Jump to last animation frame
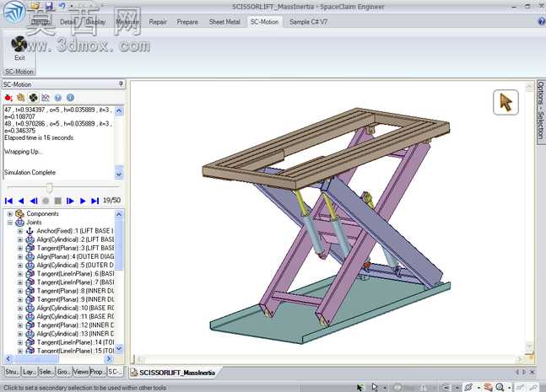 click(95, 201)
